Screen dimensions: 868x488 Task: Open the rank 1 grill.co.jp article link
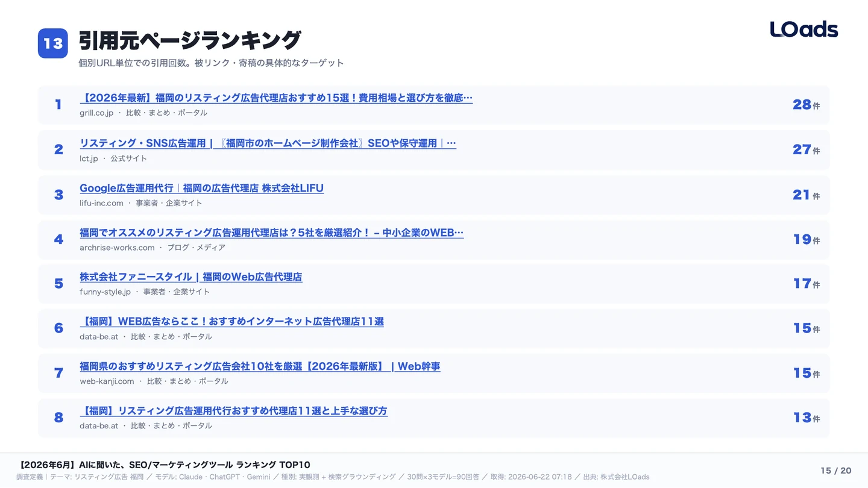coord(276,98)
